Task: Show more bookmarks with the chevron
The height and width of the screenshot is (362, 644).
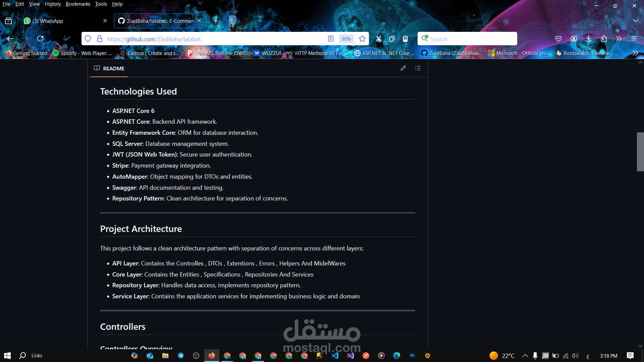Action: [635, 53]
